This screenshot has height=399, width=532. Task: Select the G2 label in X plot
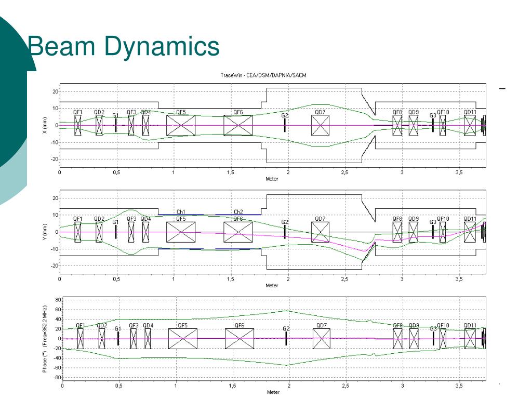tap(285, 115)
